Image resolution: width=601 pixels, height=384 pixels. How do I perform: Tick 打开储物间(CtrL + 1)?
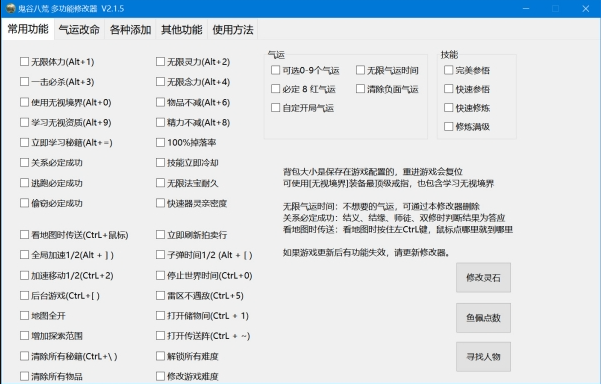click(x=161, y=315)
